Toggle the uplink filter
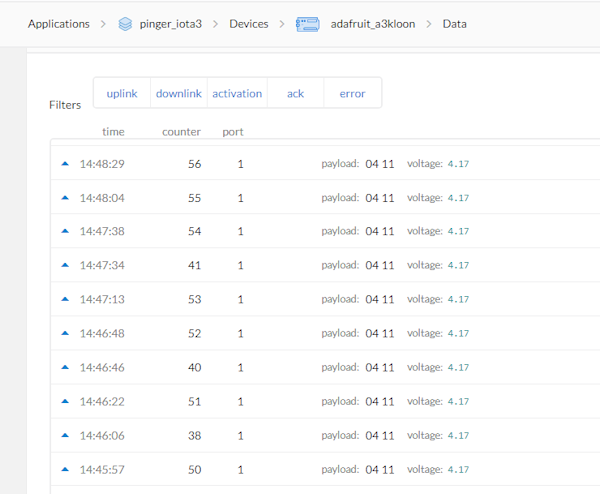 coord(122,93)
